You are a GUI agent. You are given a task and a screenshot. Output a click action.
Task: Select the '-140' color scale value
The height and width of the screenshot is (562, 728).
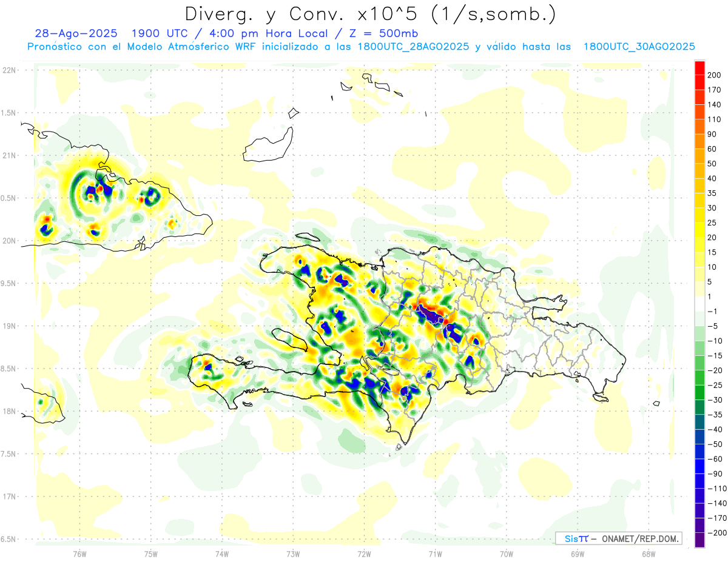(x=716, y=503)
